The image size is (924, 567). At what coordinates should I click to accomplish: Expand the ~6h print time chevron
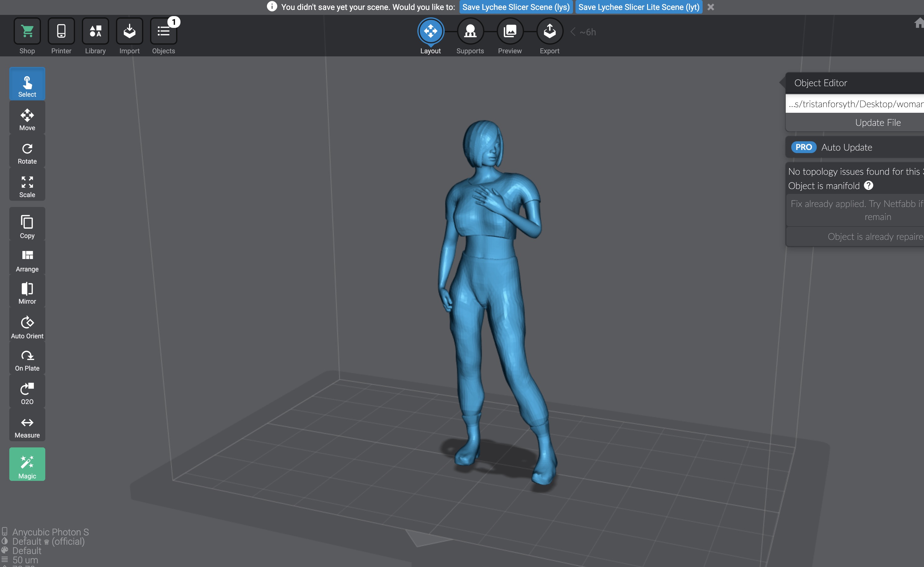573,32
